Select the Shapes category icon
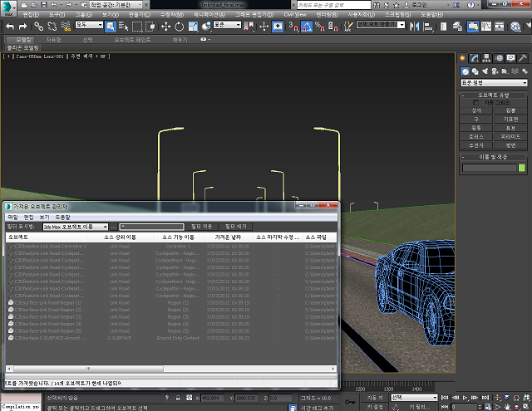 click(474, 71)
